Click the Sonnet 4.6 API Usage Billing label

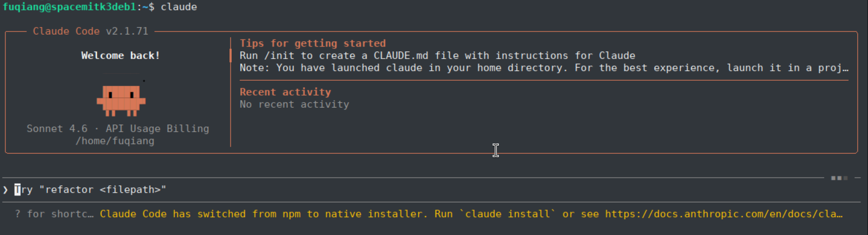pyautogui.click(x=118, y=128)
